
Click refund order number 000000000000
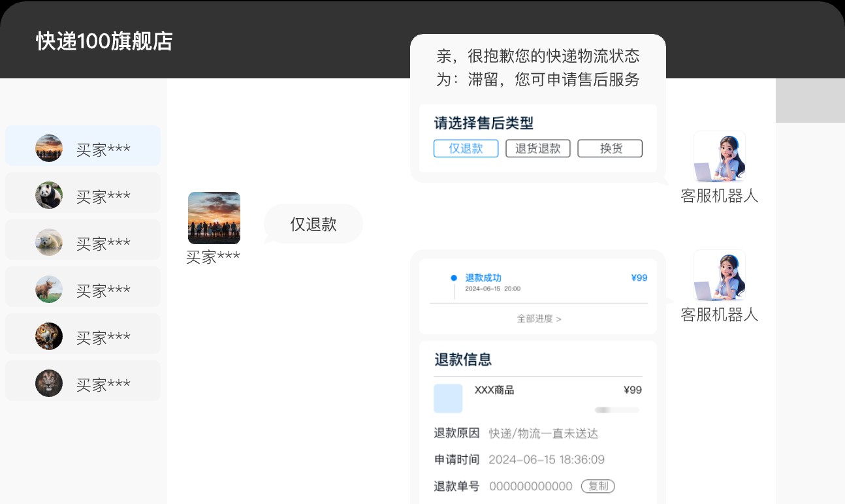(x=531, y=486)
